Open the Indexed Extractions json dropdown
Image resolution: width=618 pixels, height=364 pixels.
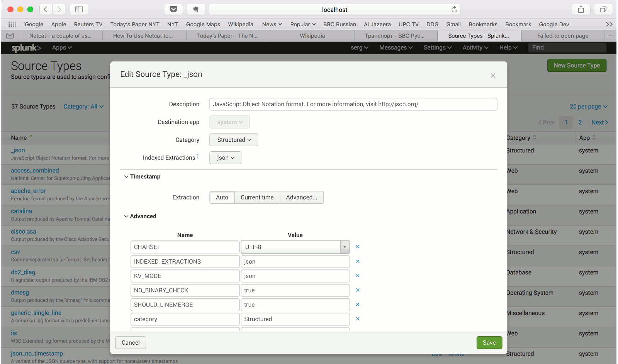click(x=226, y=157)
